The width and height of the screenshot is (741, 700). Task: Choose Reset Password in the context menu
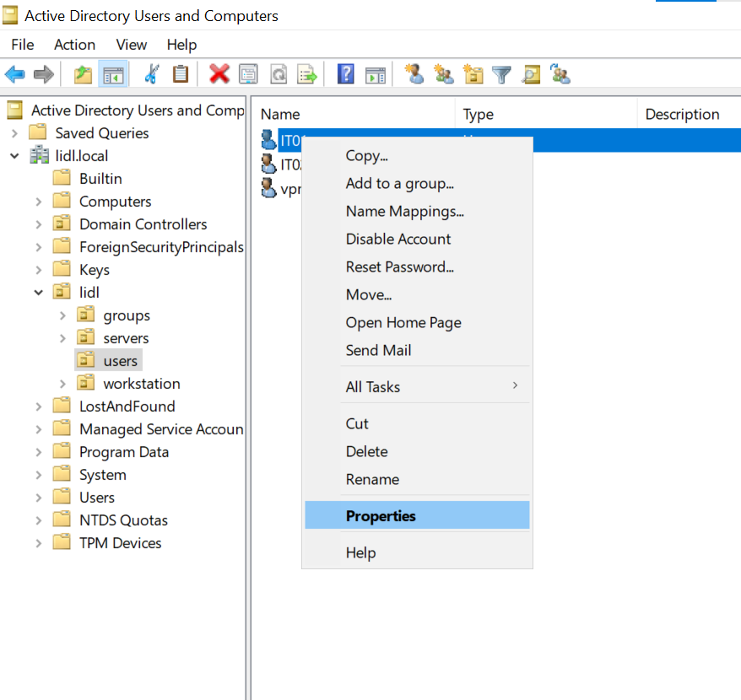pos(417,267)
